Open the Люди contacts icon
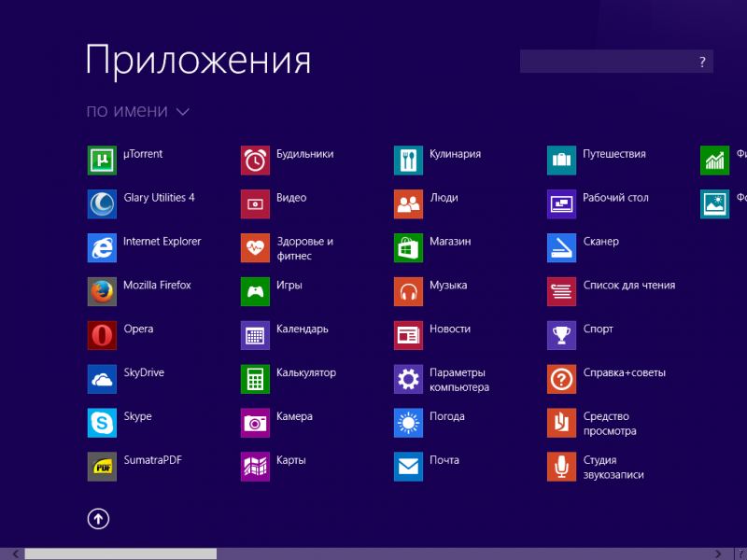This screenshot has width=747, height=560. tap(408, 204)
